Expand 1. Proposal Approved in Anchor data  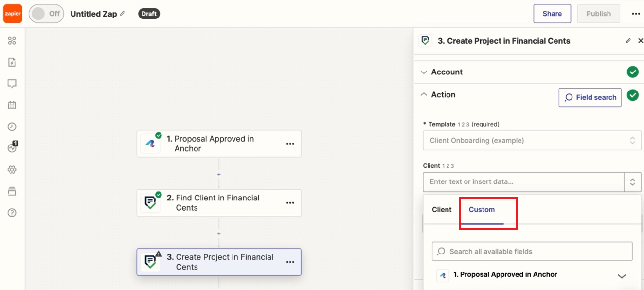[x=622, y=276]
